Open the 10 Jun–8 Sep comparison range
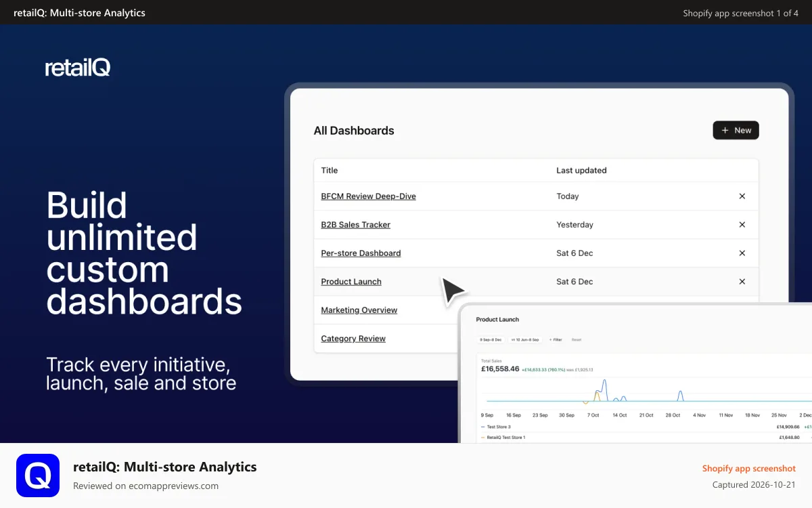 click(525, 339)
